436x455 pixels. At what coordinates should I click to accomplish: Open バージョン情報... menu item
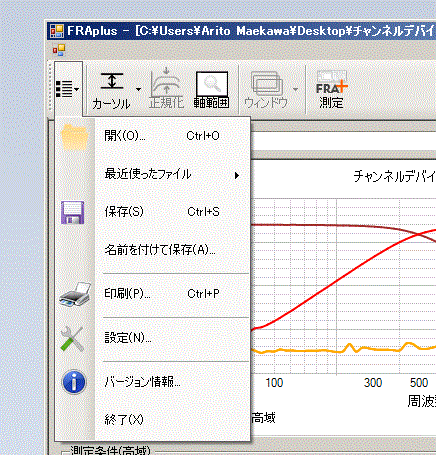(143, 381)
